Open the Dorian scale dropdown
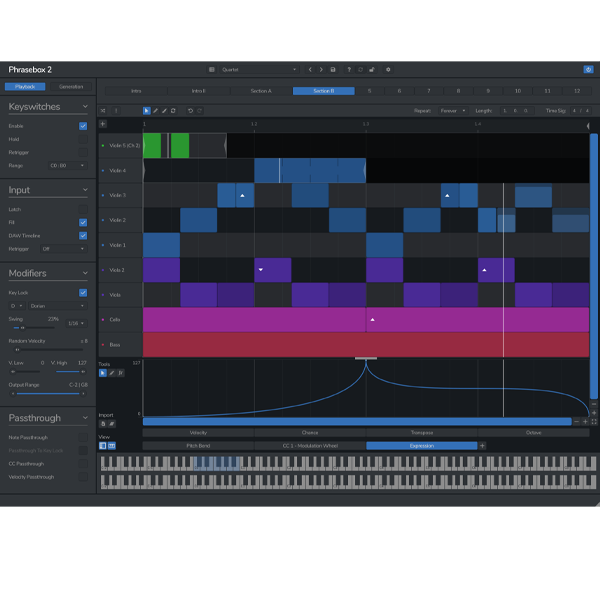 pyautogui.click(x=57, y=306)
